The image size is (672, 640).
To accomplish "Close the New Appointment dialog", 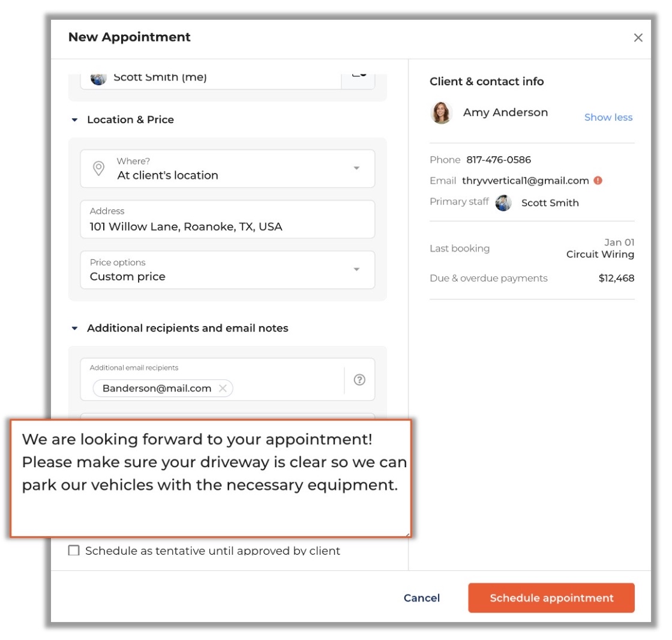I will pyautogui.click(x=638, y=38).
